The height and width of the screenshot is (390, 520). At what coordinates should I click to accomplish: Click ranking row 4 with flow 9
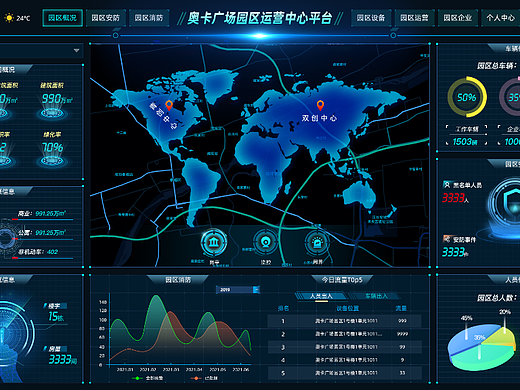point(344,360)
